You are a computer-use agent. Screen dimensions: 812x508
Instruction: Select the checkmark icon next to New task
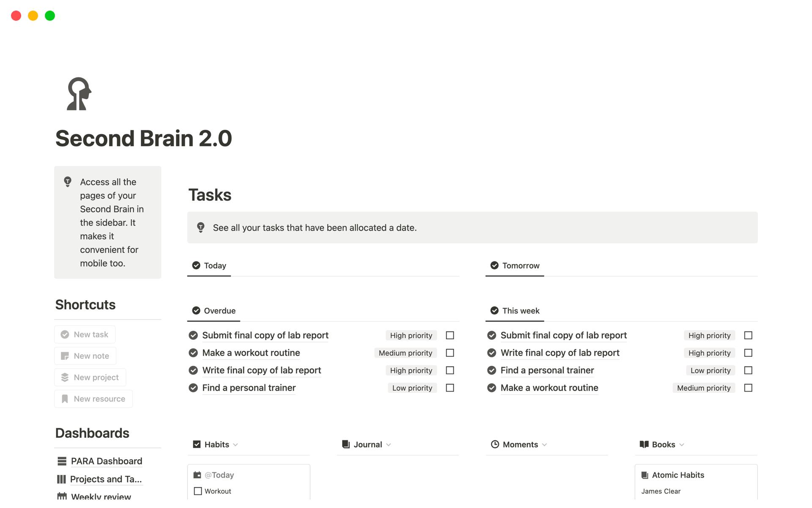click(65, 334)
